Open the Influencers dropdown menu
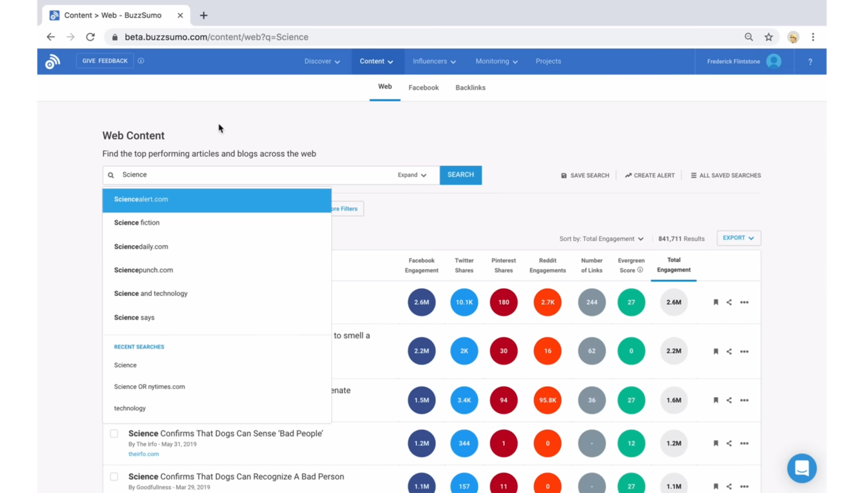The height and width of the screenshot is (493, 868). [x=434, y=61]
